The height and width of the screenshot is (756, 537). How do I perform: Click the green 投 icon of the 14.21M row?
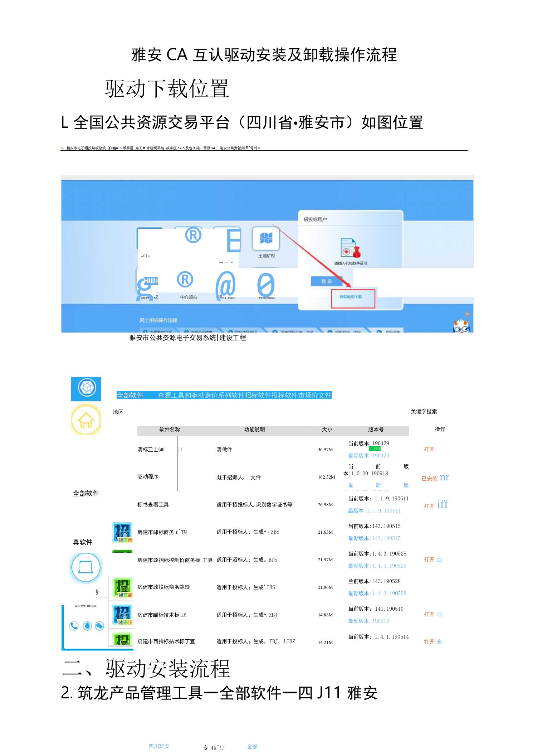pos(122,639)
